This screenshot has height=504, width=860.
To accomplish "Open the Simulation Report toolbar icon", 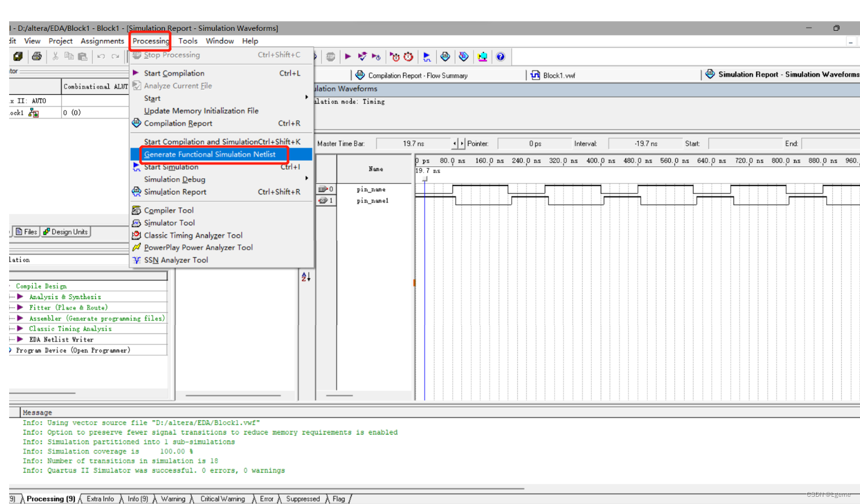I will point(464,56).
